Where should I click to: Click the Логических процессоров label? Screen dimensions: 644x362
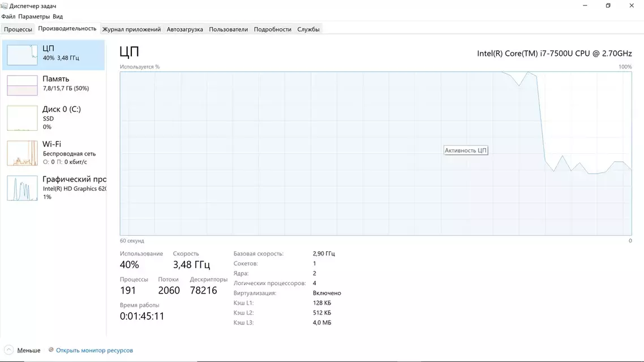[269, 283]
